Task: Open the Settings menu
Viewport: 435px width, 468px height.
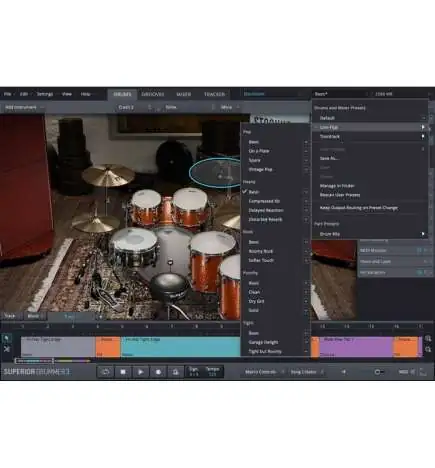Action: (45, 94)
